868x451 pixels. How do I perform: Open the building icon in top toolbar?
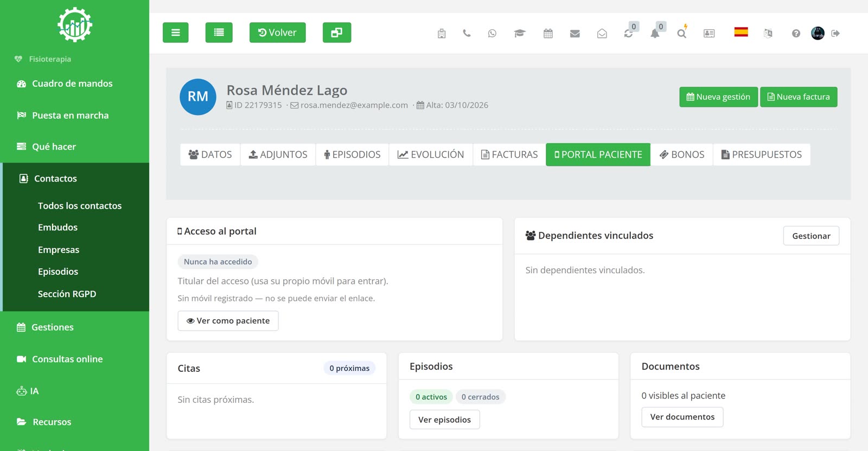(x=442, y=34)
